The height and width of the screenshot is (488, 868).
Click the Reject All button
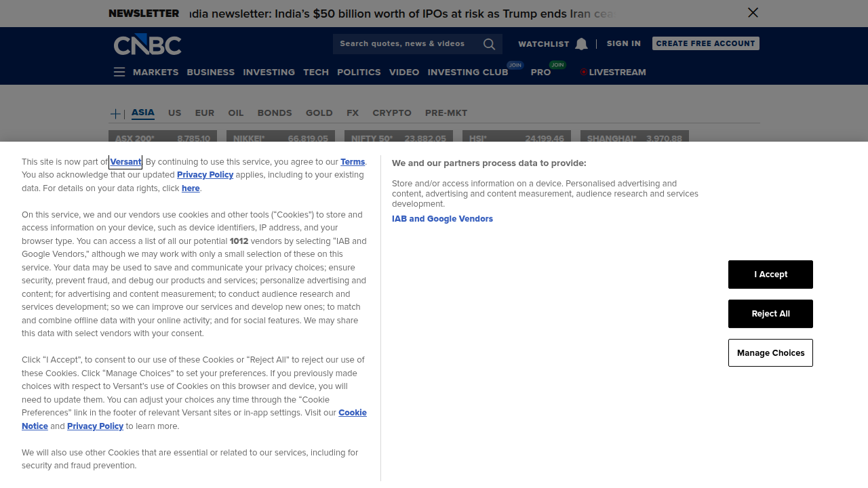[770, 314]
